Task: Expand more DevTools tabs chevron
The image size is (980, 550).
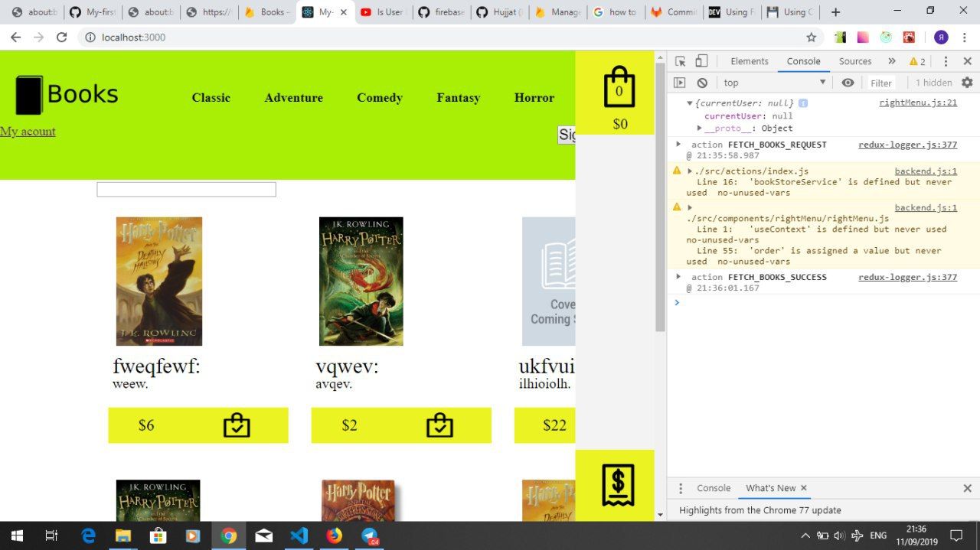Action: 891,61
